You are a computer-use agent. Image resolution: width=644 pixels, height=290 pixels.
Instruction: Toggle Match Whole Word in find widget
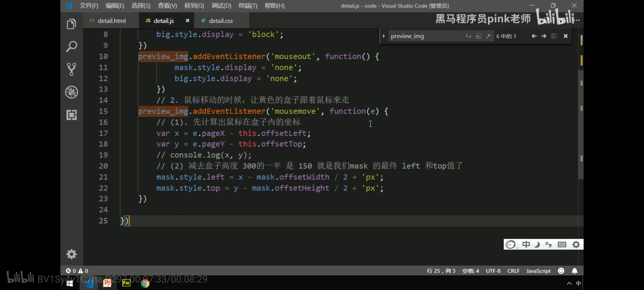pos(478,36)
